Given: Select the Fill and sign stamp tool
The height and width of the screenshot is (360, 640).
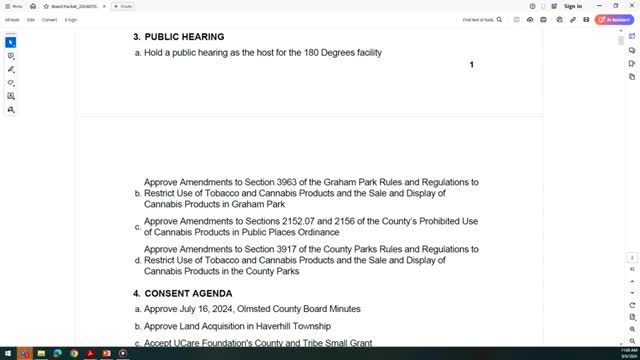Looking at the screenshot, I should (x=11, y=109).
